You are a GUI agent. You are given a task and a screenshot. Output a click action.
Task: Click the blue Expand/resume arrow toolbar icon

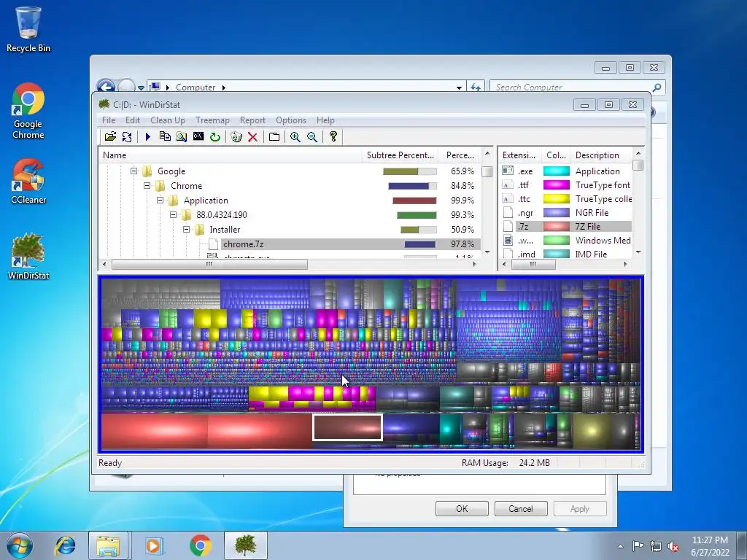[x=147, y=137]
